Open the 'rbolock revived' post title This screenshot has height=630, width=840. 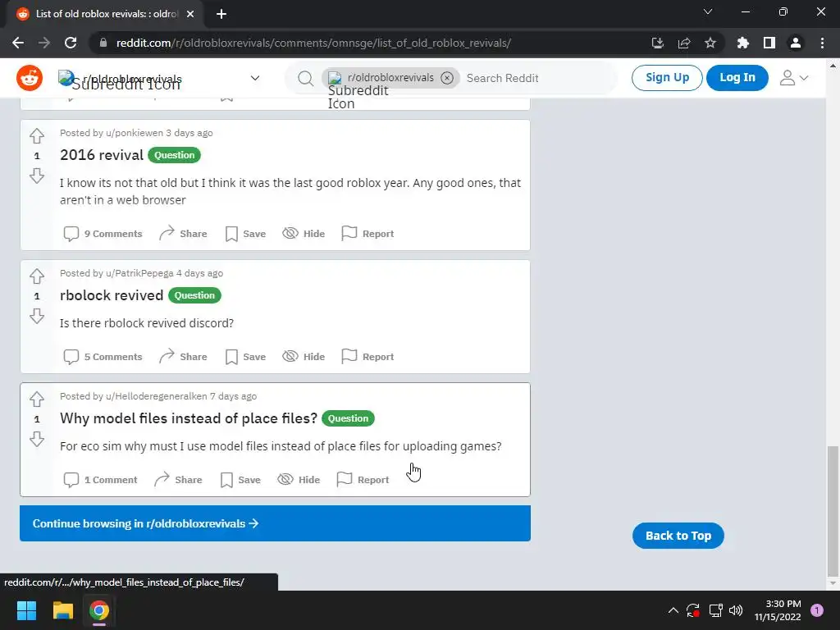pos(112,295)
